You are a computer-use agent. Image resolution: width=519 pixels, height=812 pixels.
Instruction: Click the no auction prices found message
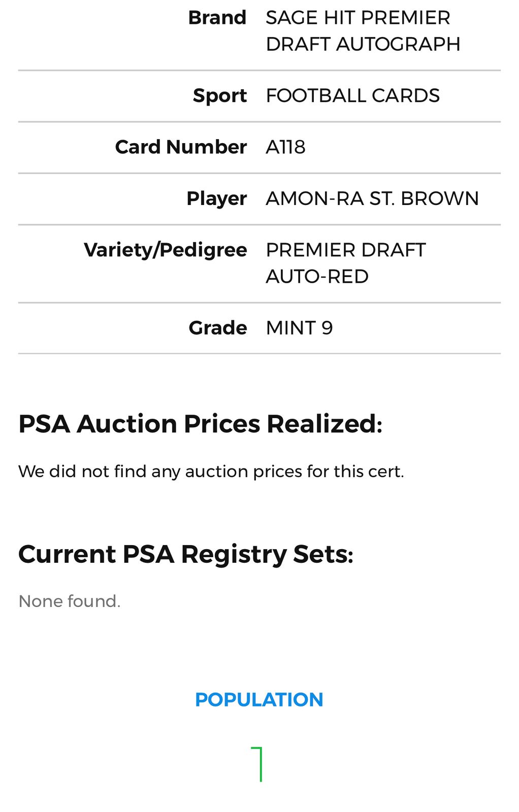211,471
